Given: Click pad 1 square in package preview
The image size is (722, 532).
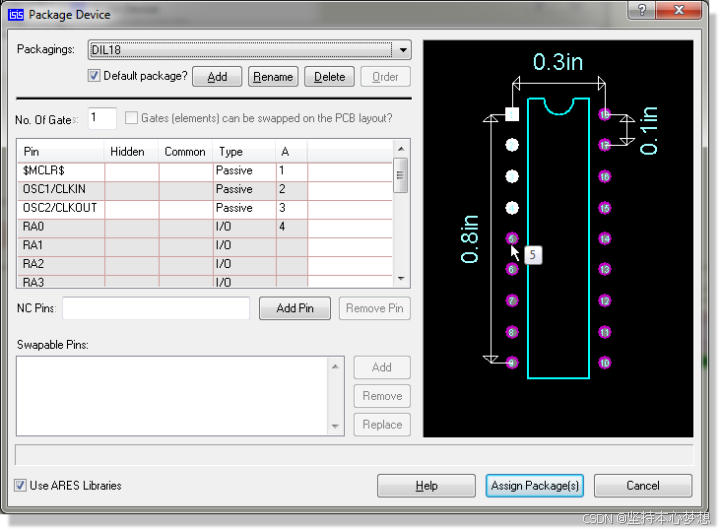Looking at the screenshot, I should [512, 114].
